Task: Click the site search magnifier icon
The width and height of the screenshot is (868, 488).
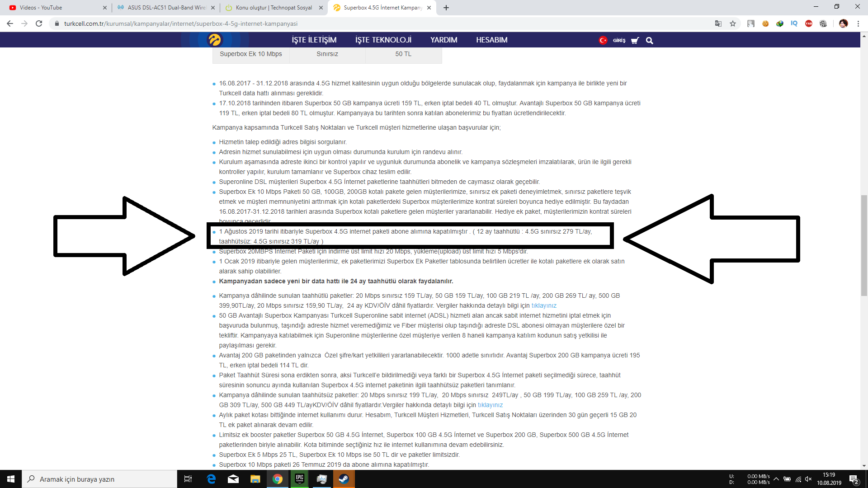Action: (650, 41)
